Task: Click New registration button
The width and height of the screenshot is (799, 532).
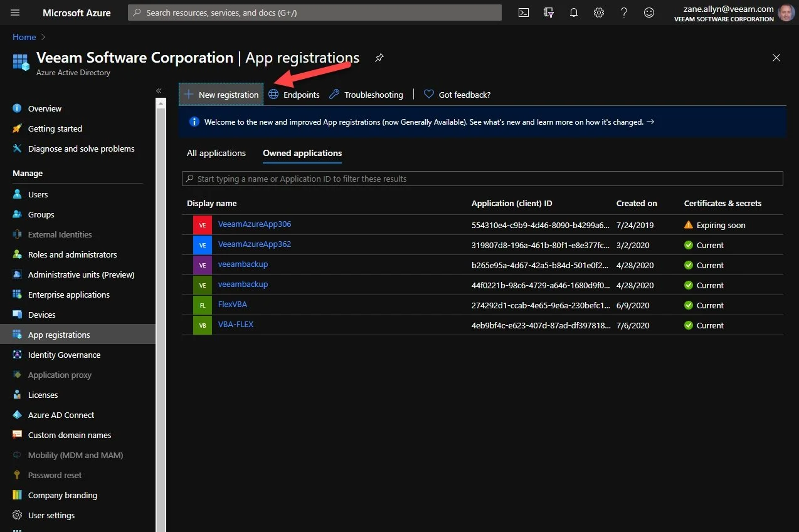Action: (221, 95)
